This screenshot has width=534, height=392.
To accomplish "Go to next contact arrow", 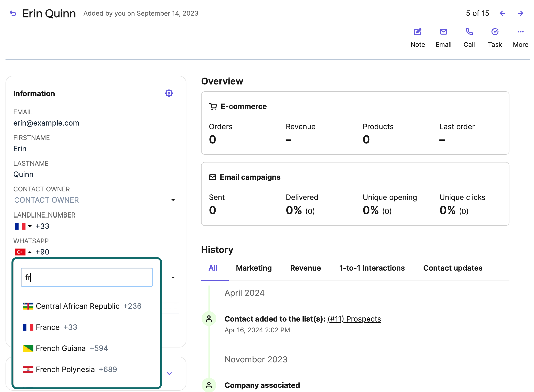I will (520, 14).
